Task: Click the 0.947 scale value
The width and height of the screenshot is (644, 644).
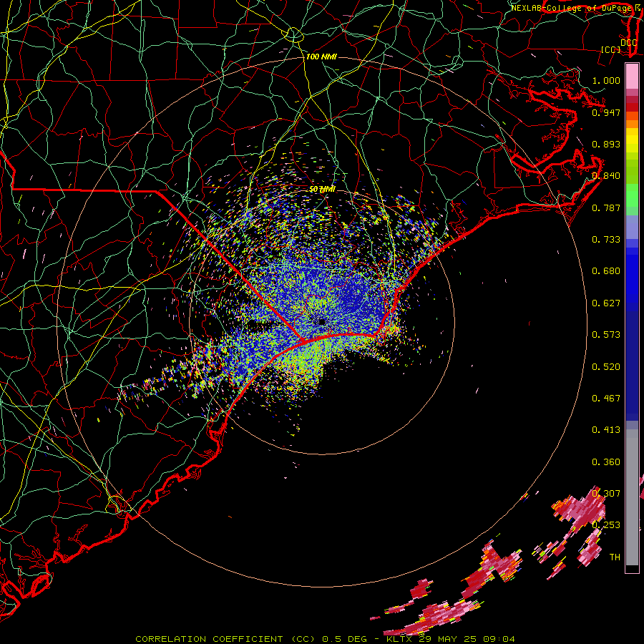Action: click(x=606, y=112)
